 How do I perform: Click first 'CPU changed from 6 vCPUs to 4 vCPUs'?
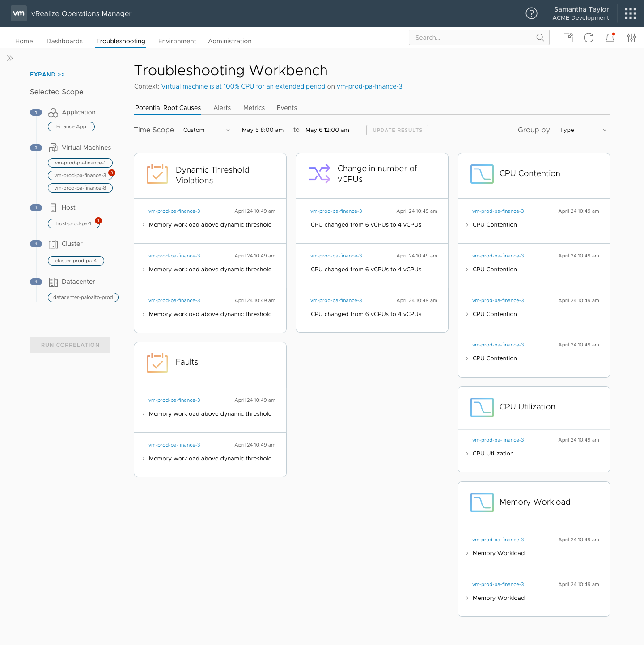click(x=366, y=225)
